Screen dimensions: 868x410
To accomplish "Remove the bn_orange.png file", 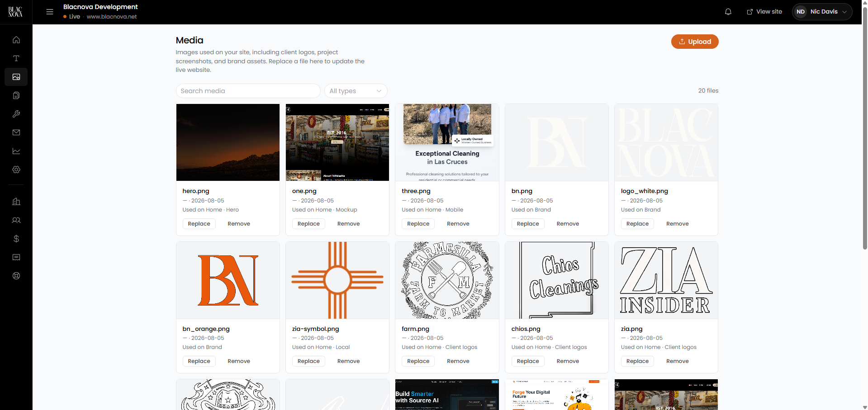I will click(239, 361).
